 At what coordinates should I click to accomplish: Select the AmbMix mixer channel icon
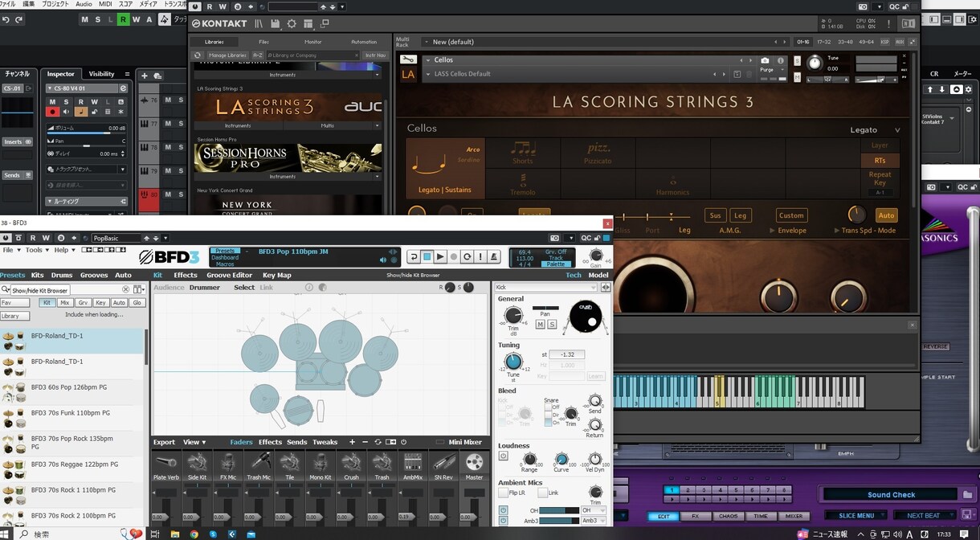coord(412,462)
